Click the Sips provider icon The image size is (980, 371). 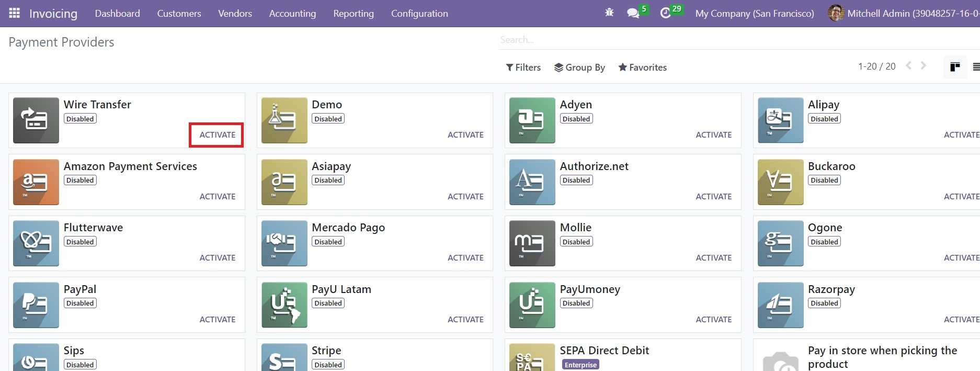[x=36, y=357]
